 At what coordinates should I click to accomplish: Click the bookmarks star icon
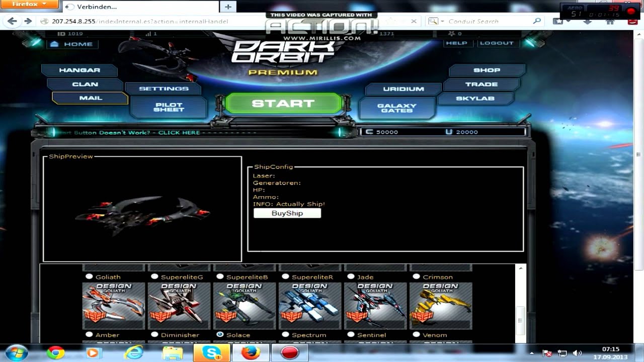[x=557, y=21]
